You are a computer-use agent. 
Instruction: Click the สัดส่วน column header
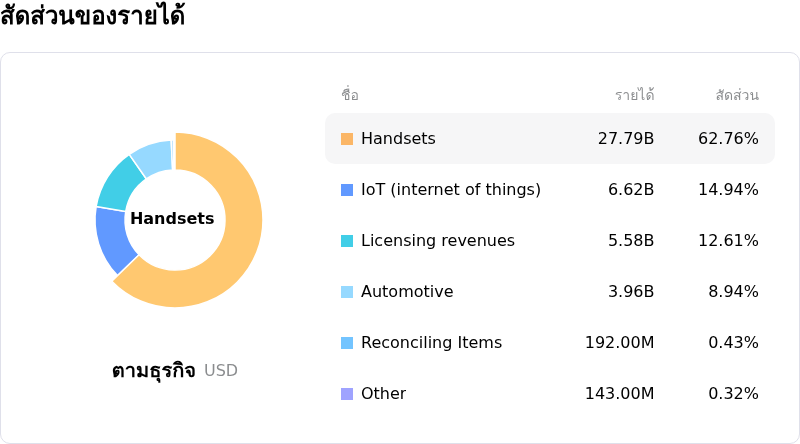click(x=736, y=95)
